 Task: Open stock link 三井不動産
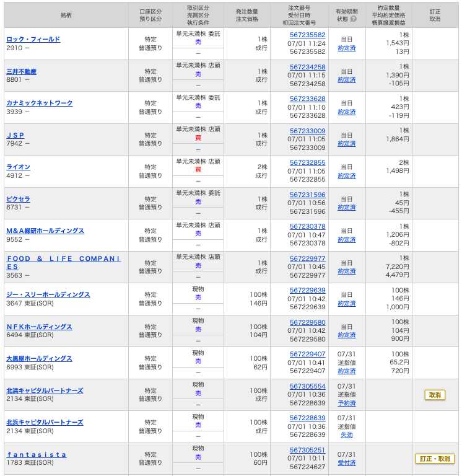pos(21,71)
